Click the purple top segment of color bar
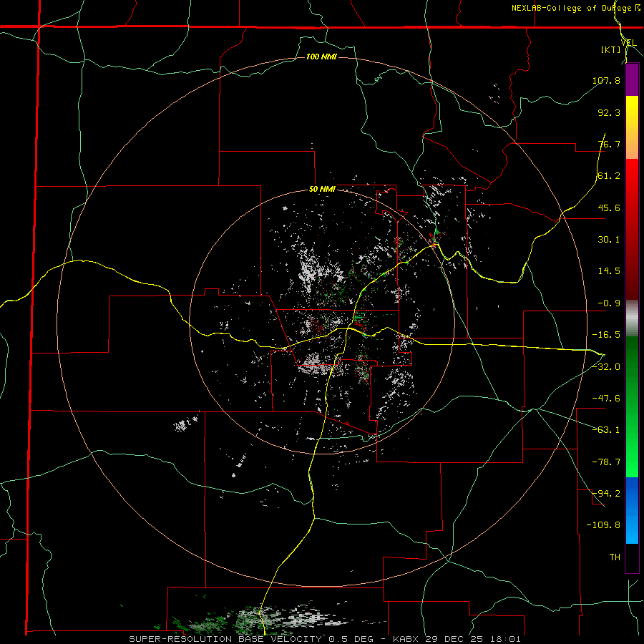The height and width of the screenshot is (644, 644). pos(632,80)
